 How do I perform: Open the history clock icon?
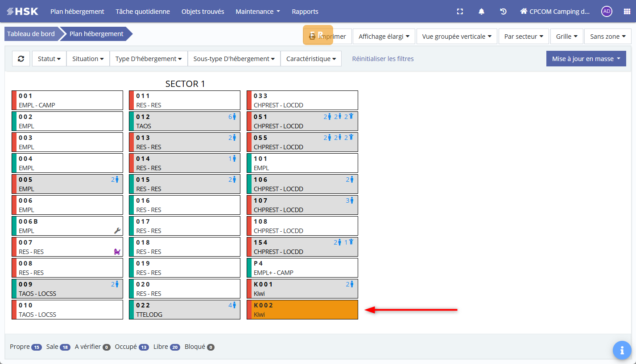(x=503, y=12)
